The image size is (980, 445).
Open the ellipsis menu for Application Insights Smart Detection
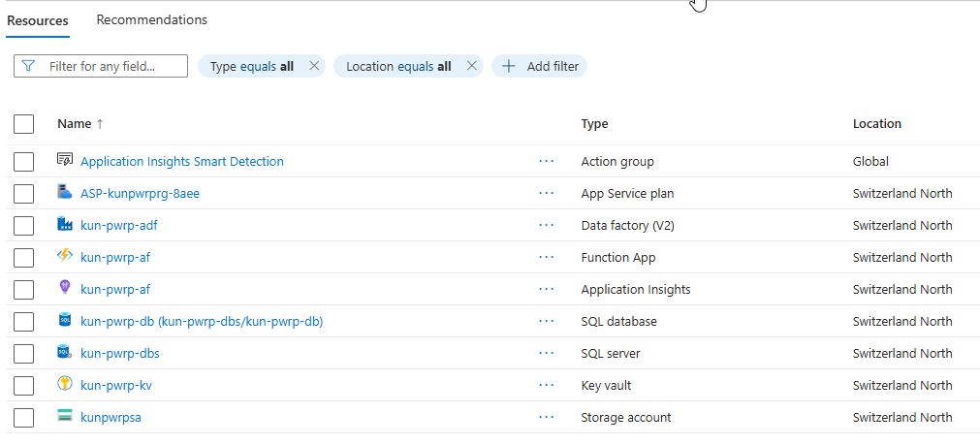547,161
